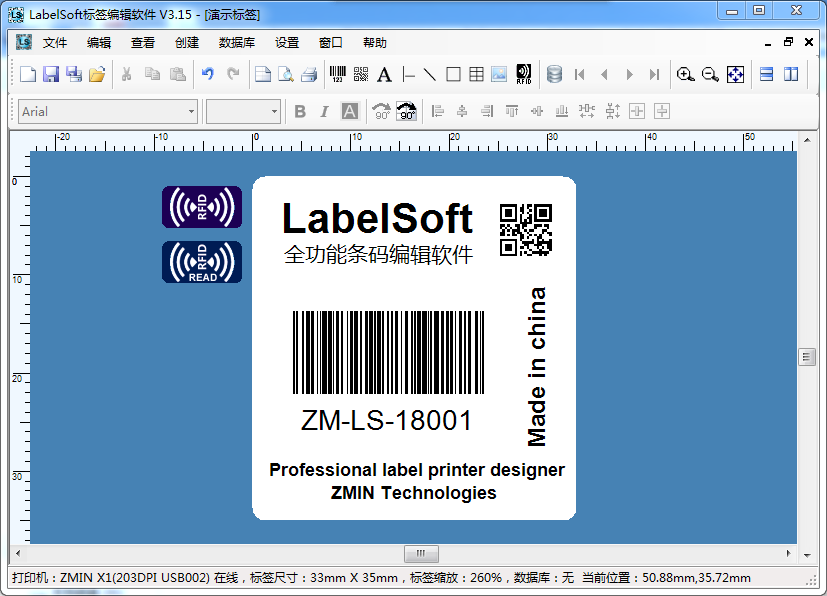
Task: Zoom out of the label canvas
Action: (710, 74)
